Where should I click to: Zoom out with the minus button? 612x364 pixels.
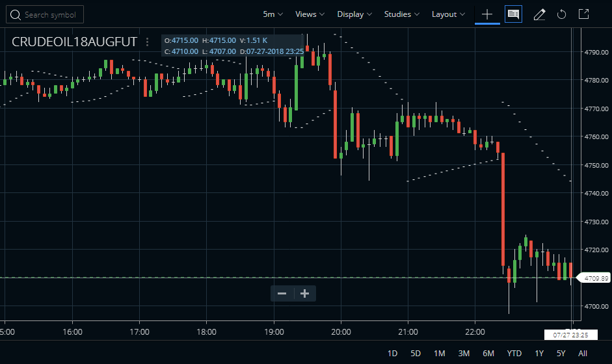pos(282,293)
